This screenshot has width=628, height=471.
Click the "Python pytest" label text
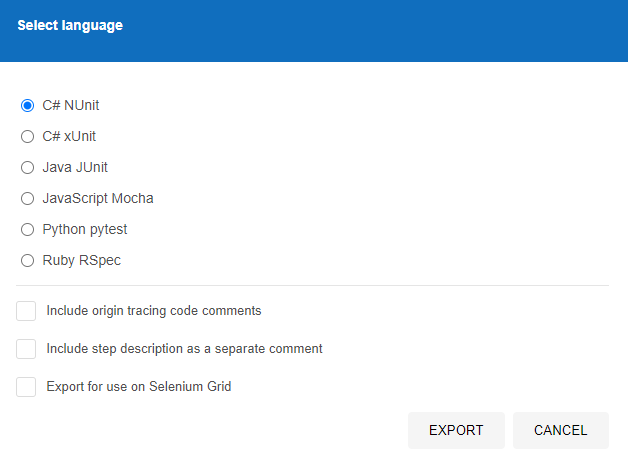tap(85, 229)
